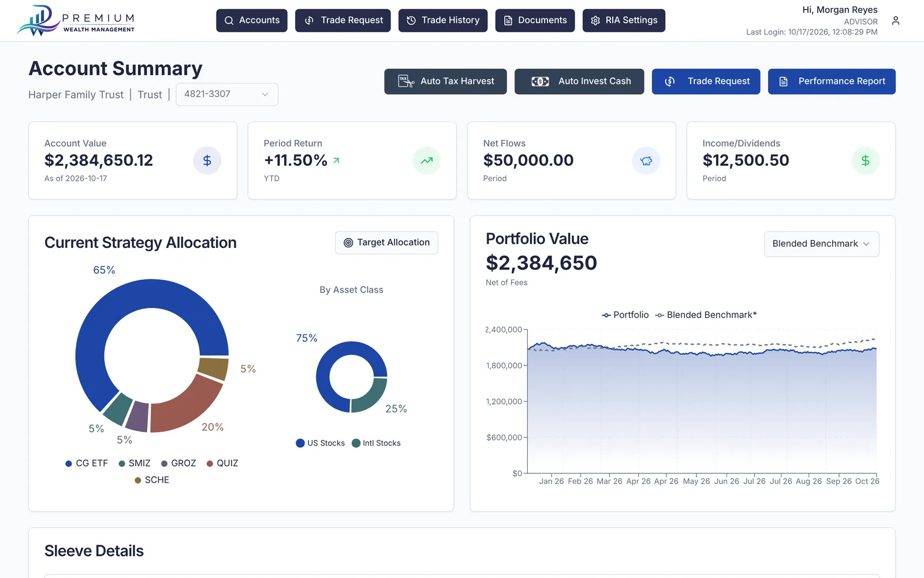Click the dollar icon in Account Value card

207,161
